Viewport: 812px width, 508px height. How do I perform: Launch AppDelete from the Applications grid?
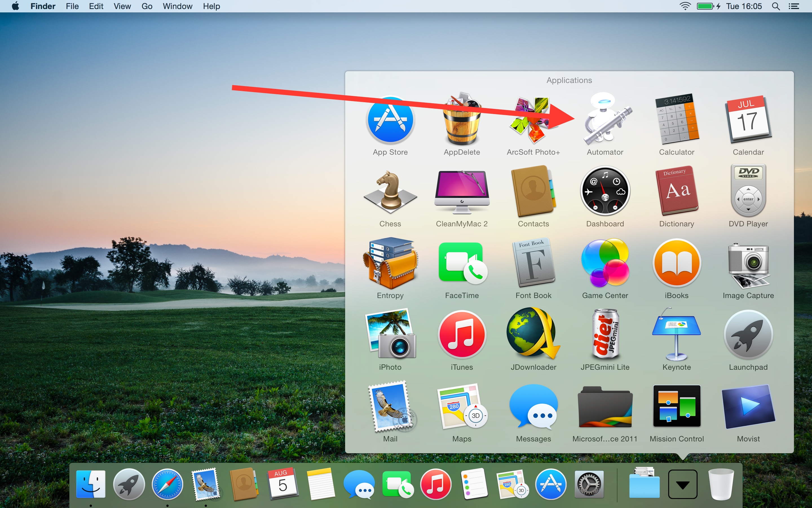(x=462, y=119)
